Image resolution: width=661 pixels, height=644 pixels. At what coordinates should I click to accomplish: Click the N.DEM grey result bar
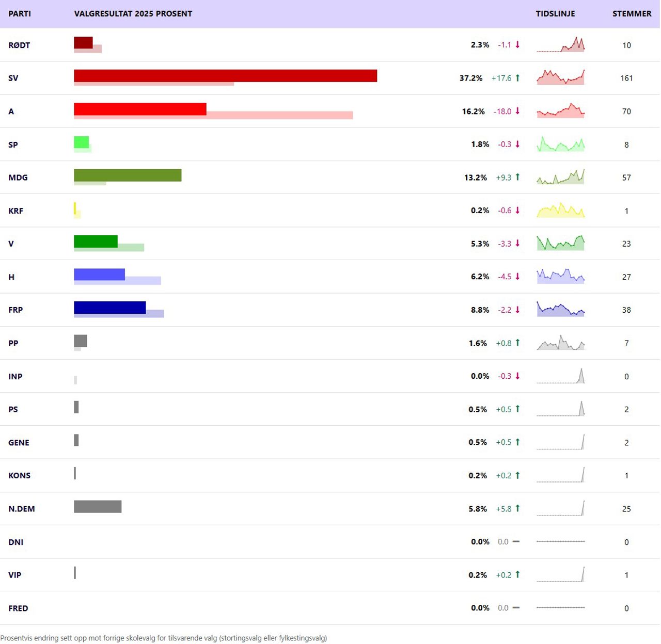(98, 507)
